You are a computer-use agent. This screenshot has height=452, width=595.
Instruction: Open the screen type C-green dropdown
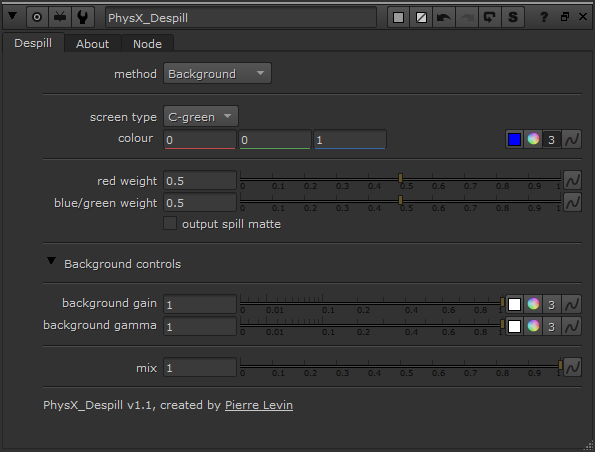pyautogui.click(x=201, y=117)
